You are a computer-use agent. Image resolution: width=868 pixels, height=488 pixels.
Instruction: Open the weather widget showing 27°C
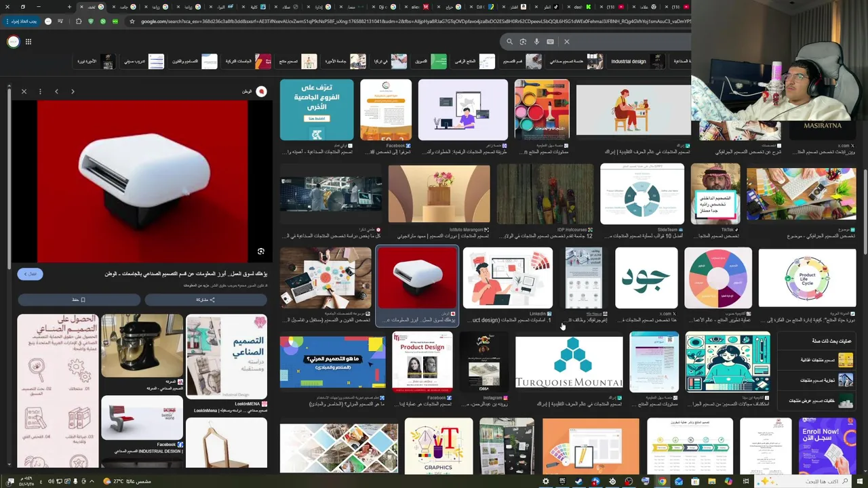point(126,481)
